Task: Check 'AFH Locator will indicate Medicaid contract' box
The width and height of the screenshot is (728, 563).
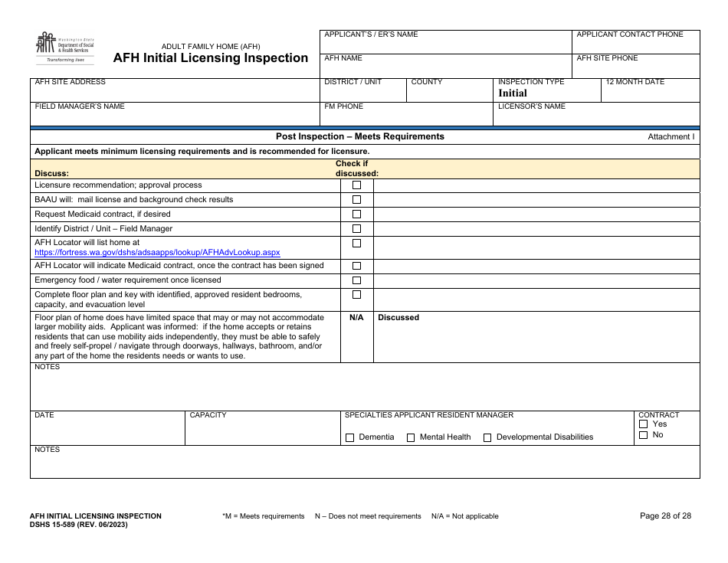Action: click(x=356, y=265)
